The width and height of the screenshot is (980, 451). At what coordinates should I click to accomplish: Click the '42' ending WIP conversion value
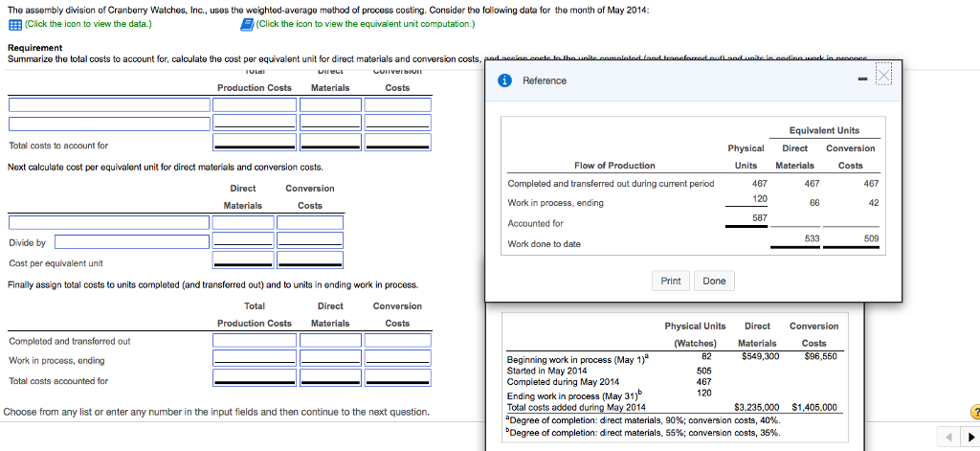[x=874, y=203]
